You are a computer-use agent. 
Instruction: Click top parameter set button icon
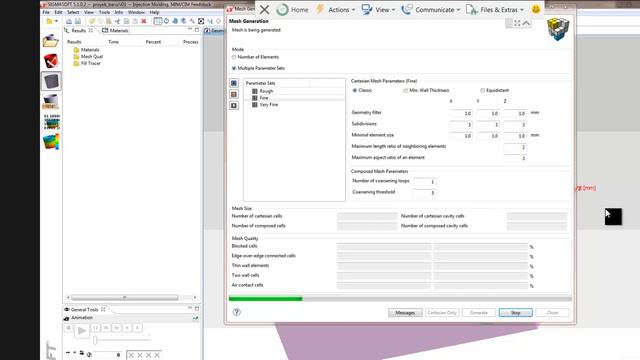(x=234, y=83)
